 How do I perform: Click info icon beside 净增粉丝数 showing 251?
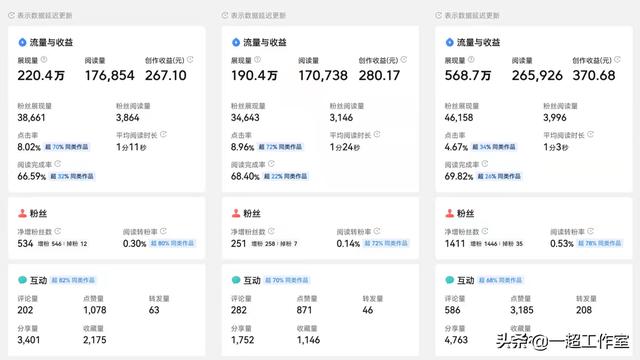click(271, 231)
